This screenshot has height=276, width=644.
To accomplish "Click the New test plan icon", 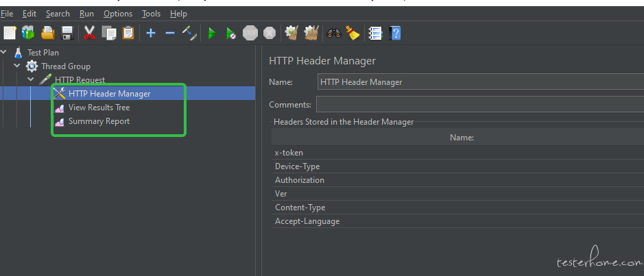I will tap(9, 32).
